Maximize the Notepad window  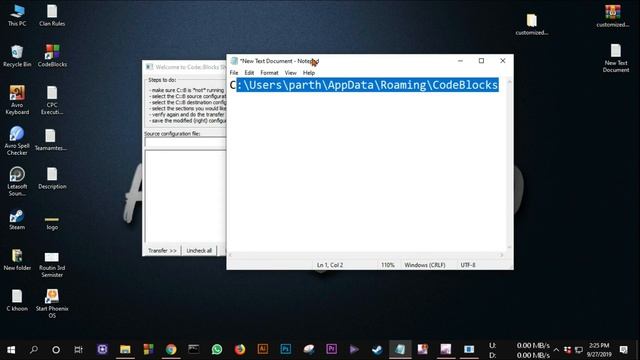[481, 61]
